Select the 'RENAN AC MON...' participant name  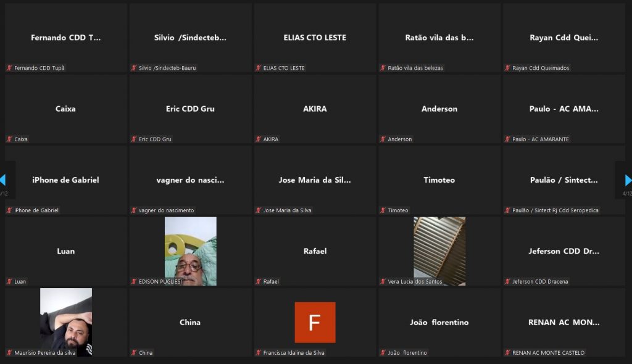[564, 322]
